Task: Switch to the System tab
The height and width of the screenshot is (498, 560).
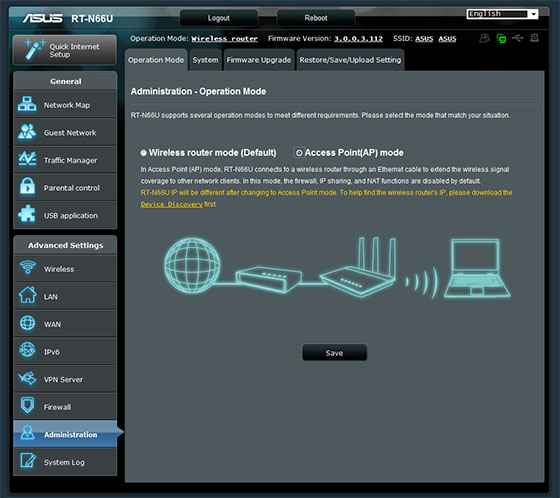Action: 205,60
